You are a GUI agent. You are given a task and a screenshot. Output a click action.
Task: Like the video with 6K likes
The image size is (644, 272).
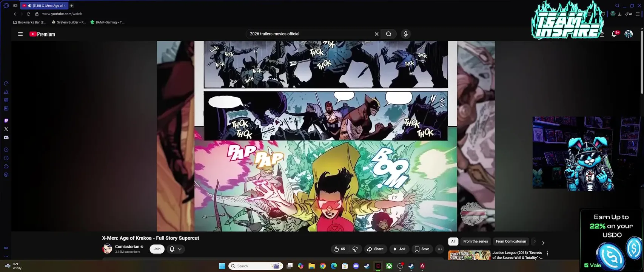(339, 249)
